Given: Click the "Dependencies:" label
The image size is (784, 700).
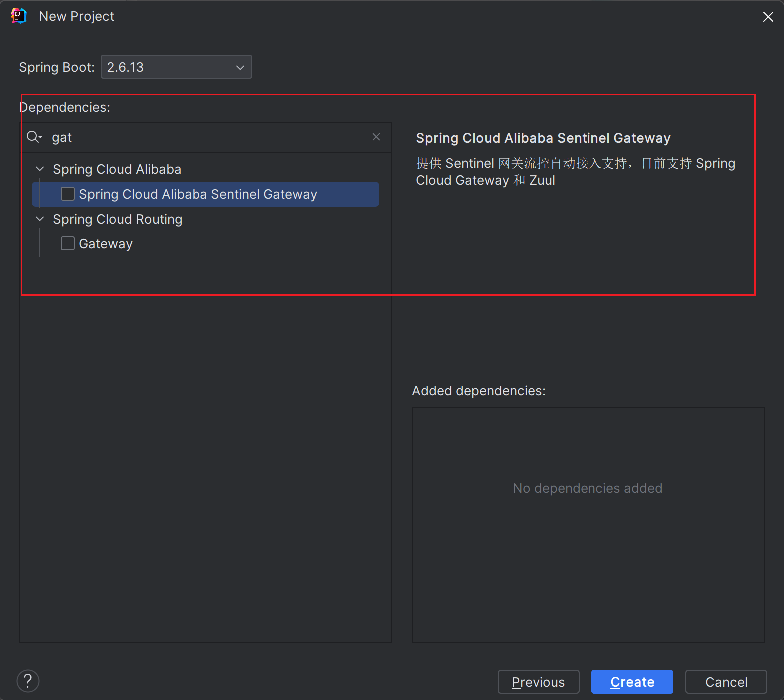Looking at the screenshot, I should coord(65,107).
